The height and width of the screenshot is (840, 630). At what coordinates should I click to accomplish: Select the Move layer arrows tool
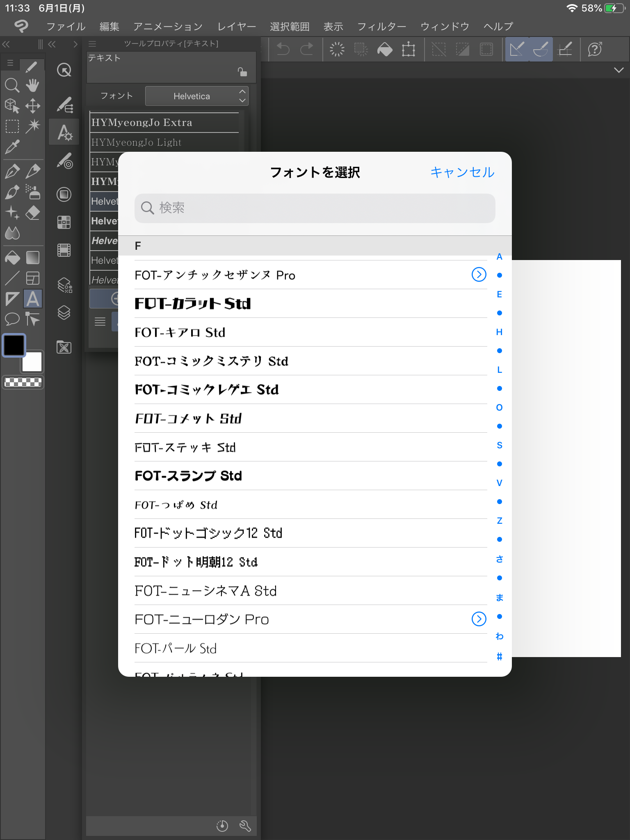[32, 106]
